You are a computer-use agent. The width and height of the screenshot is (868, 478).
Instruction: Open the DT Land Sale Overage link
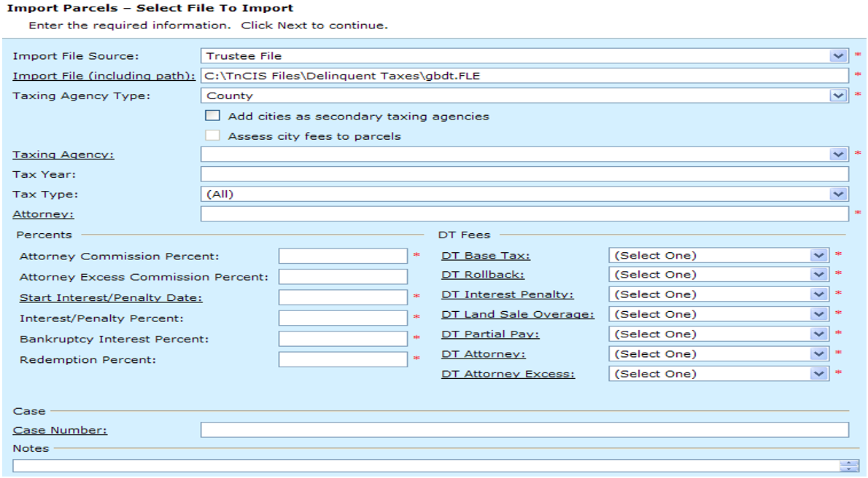point(518,314)
